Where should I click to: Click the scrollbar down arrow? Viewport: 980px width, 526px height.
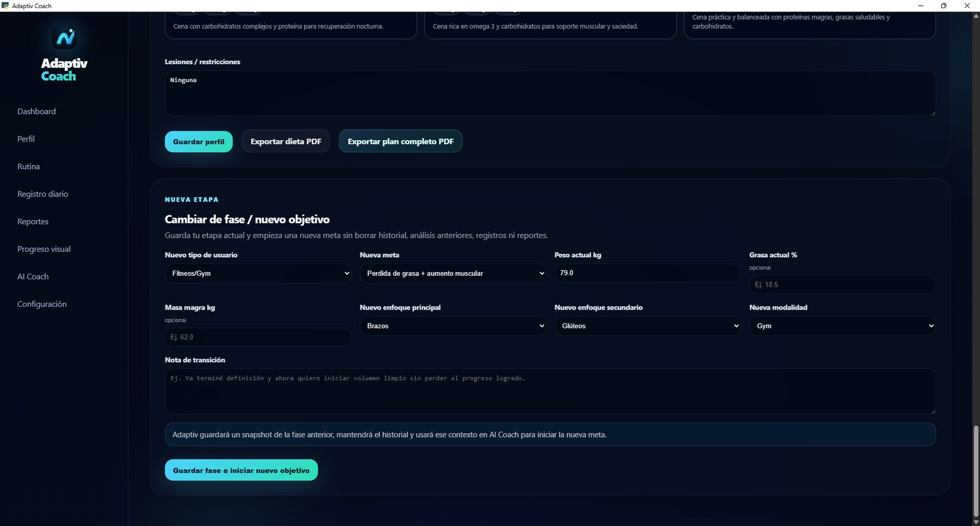click(976, 522)
